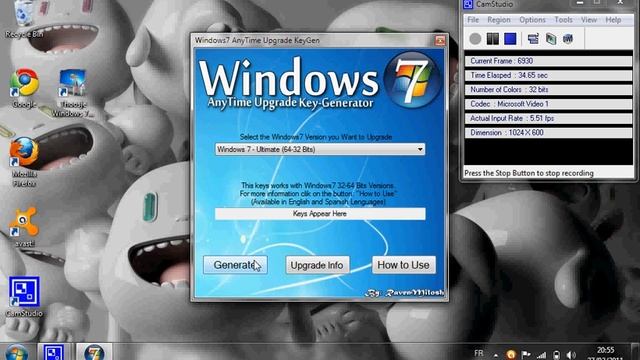640x360 pixels.
Task: Open the File menu in CamStudio
Action: click(473, 20)
